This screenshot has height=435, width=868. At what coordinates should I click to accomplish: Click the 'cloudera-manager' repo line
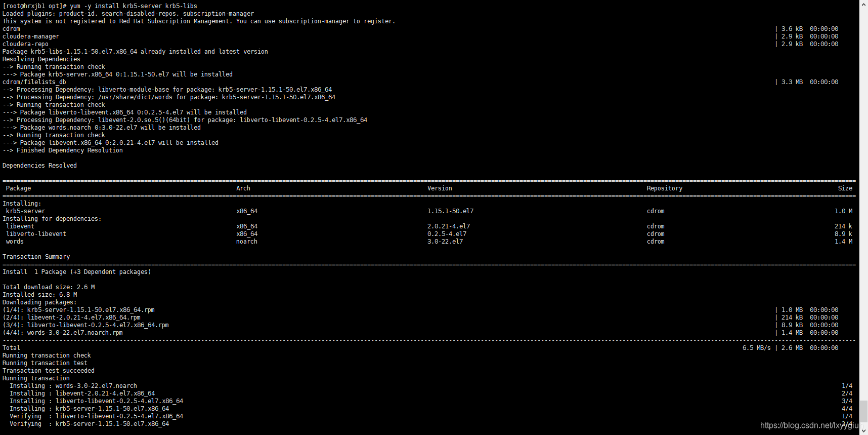point(31,36)
